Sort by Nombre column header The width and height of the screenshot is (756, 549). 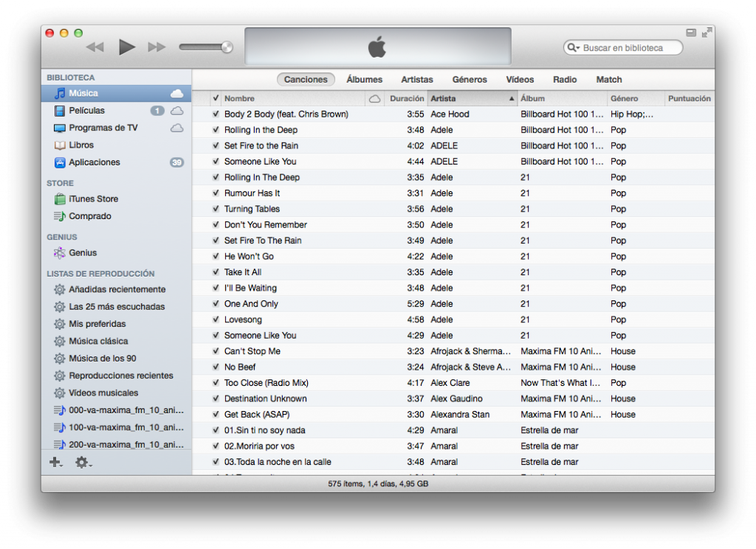pos(293,99)
